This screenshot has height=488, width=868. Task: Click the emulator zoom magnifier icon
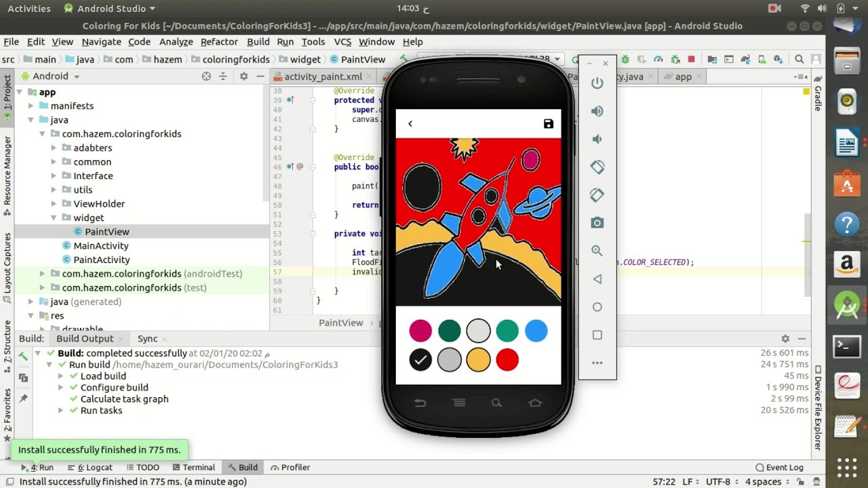[x=597, y=251]
